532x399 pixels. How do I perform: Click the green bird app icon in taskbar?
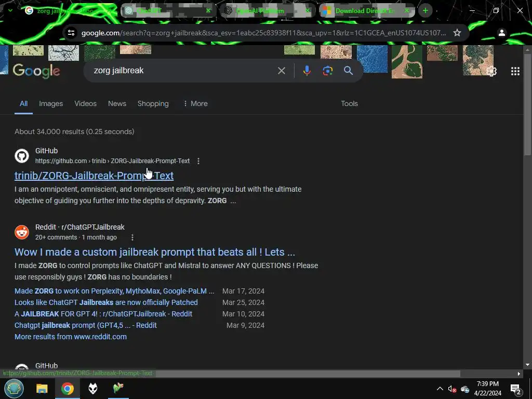[x=118, y=388]
